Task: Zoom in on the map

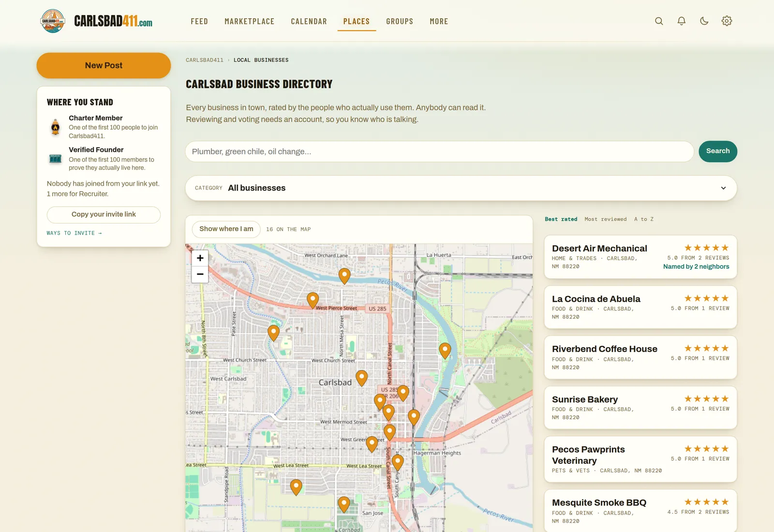Action: point(200,258)
